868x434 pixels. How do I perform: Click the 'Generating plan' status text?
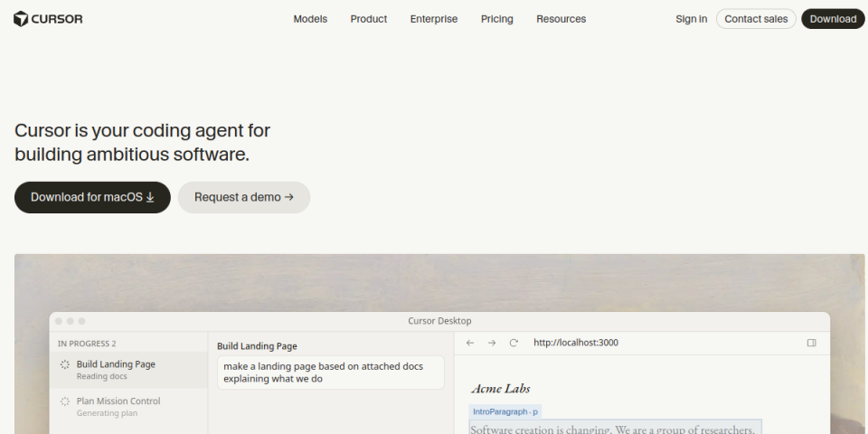click(x=107, y=413)
